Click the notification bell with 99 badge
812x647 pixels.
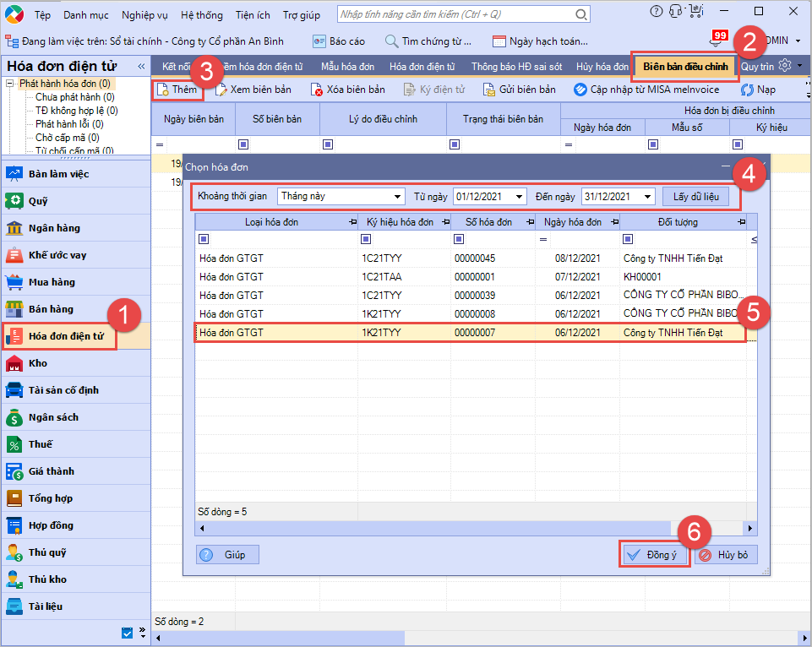click(716, 41)
